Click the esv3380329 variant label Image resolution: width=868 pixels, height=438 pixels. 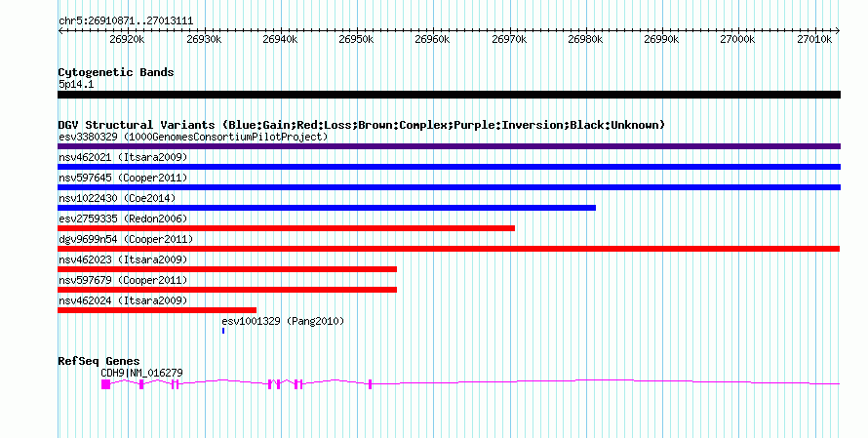(193, 137)
